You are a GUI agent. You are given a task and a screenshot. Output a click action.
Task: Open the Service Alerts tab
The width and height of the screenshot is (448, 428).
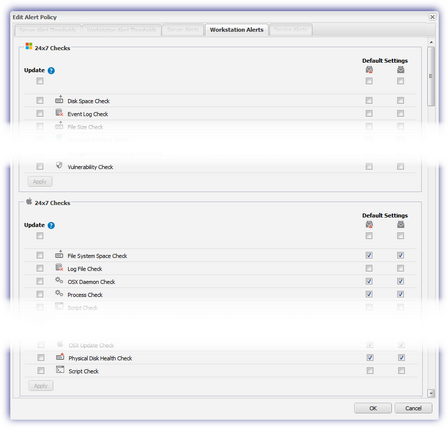pyautogui.click(x=290, y=30)
